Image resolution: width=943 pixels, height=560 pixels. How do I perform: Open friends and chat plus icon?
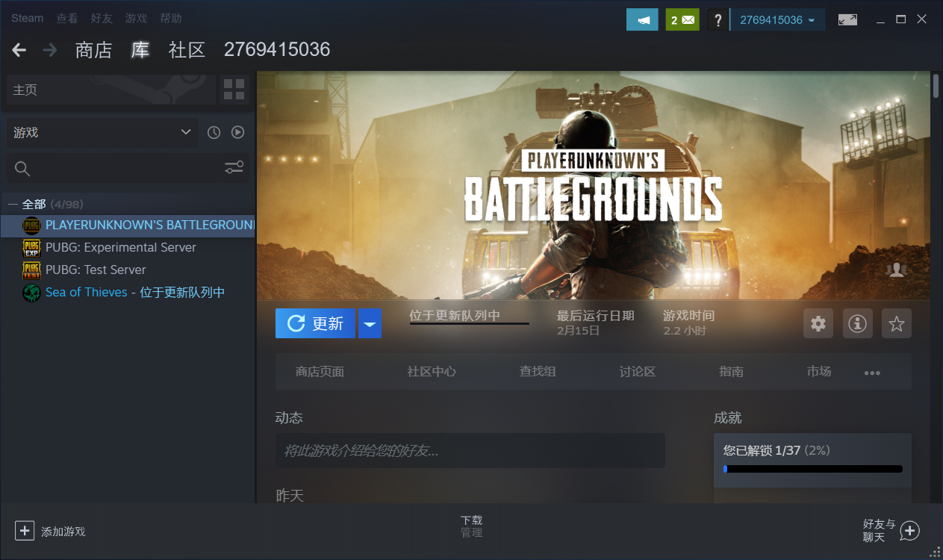coord(909,531)
